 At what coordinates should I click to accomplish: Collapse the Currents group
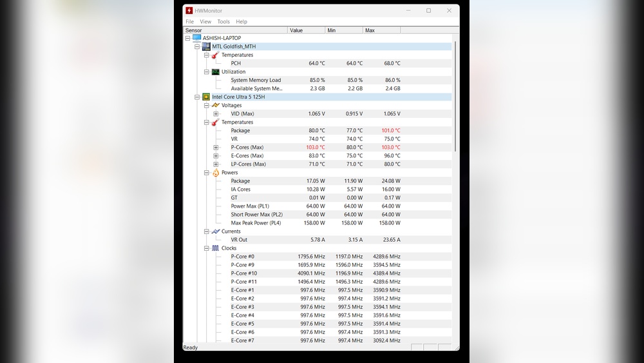click(x=207, y=231)
